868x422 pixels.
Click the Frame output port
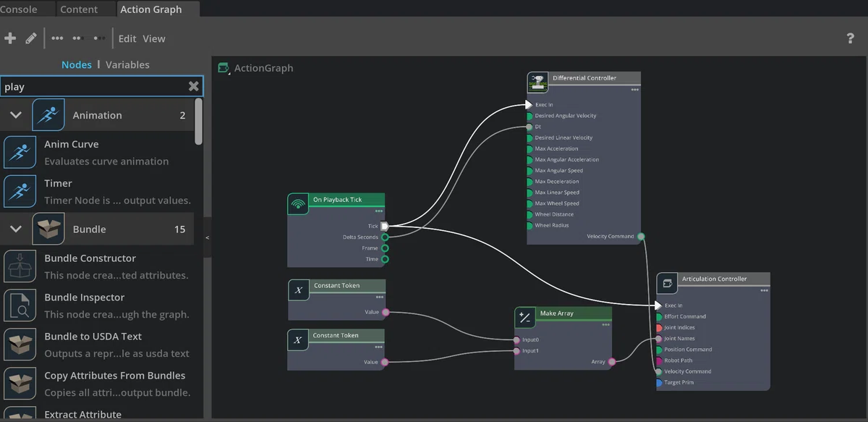(385, 248)
